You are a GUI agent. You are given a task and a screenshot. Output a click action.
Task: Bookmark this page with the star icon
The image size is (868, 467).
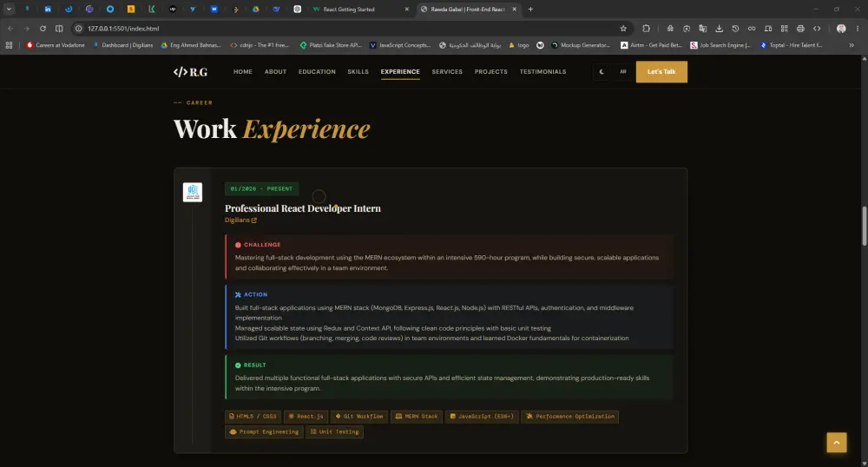click(623, 29)
